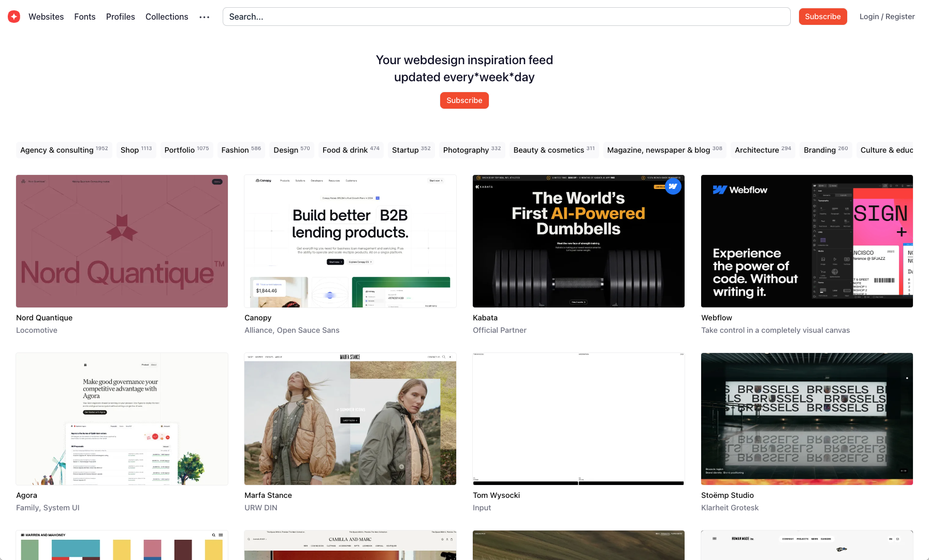Open the Profiles page

(x=120, y=17)
